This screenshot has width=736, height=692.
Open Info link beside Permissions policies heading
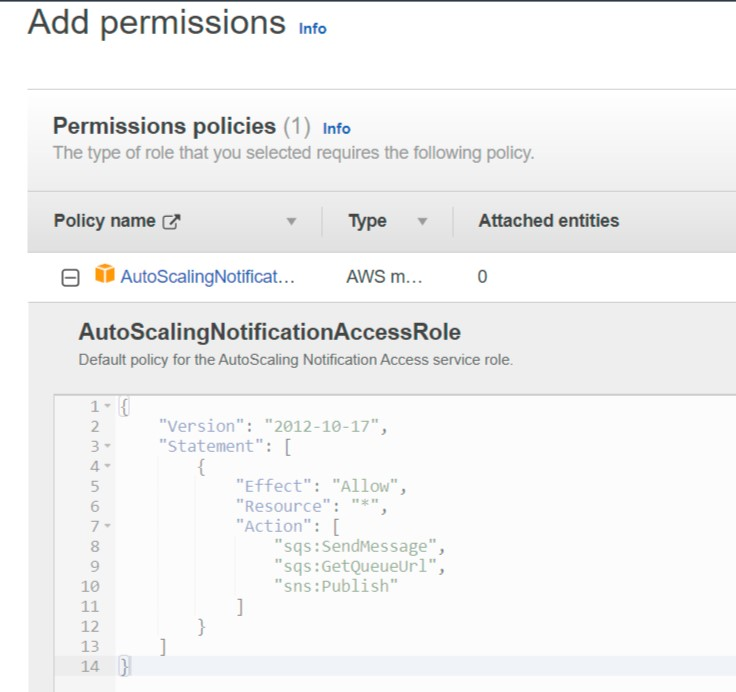336,129
